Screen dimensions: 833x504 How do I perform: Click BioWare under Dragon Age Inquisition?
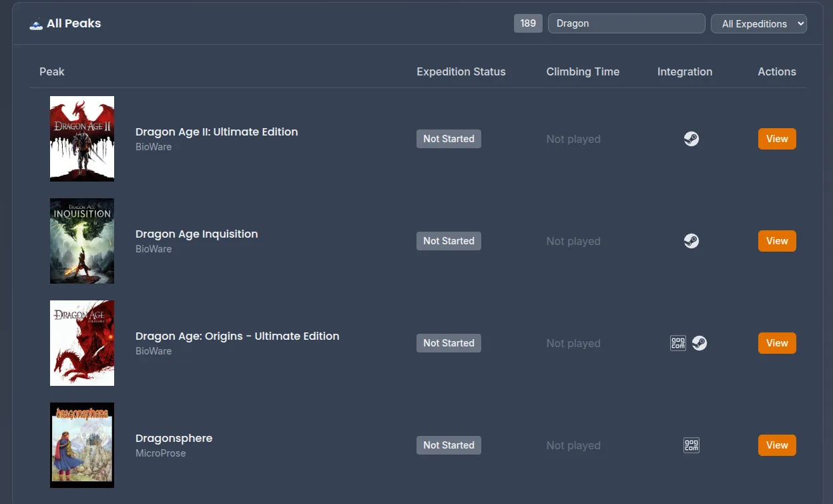(x=154, y=249)
